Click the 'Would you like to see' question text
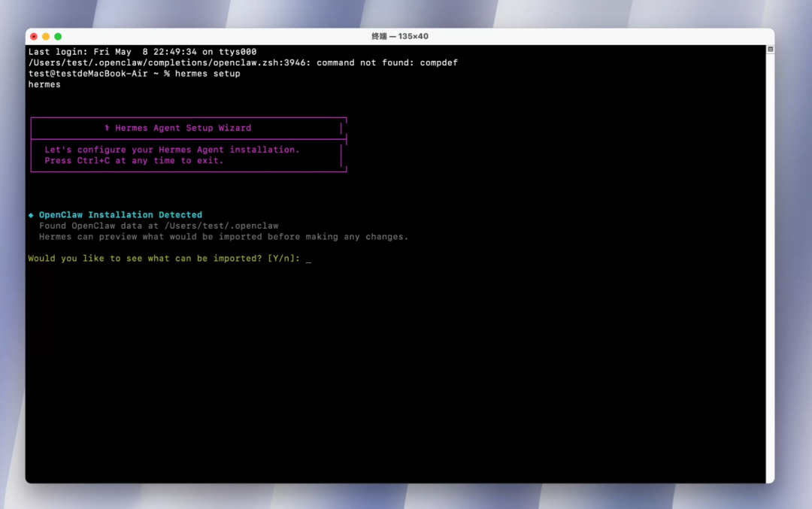The height and width of the screenshot is (509, 812). [x=164, y=259]
